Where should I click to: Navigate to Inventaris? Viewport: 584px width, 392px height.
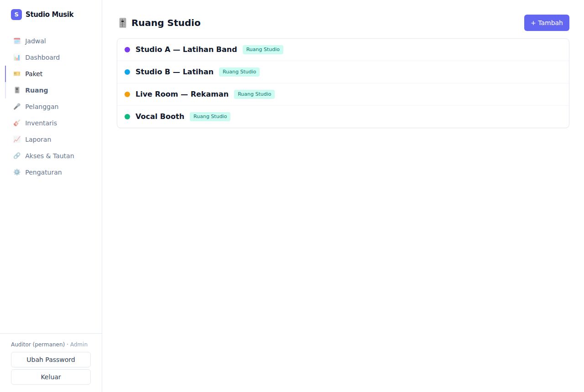click(51, 123)
